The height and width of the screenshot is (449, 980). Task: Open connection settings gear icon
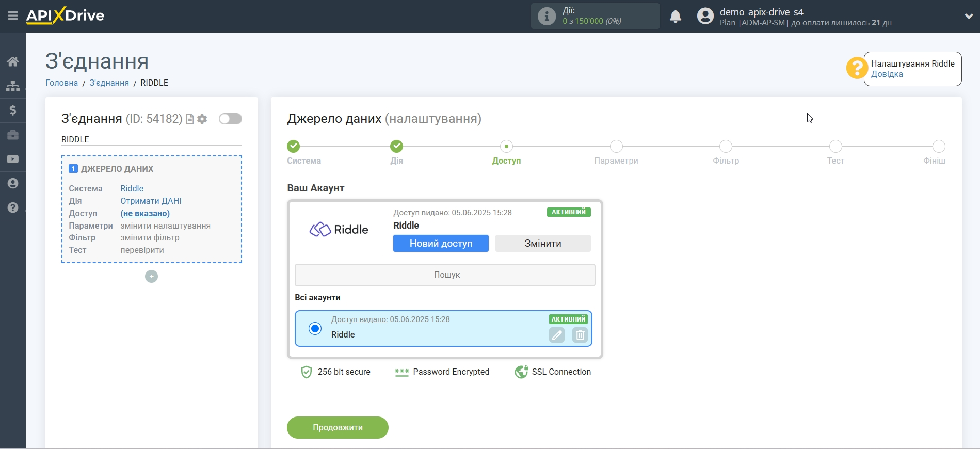click(202, 119)
